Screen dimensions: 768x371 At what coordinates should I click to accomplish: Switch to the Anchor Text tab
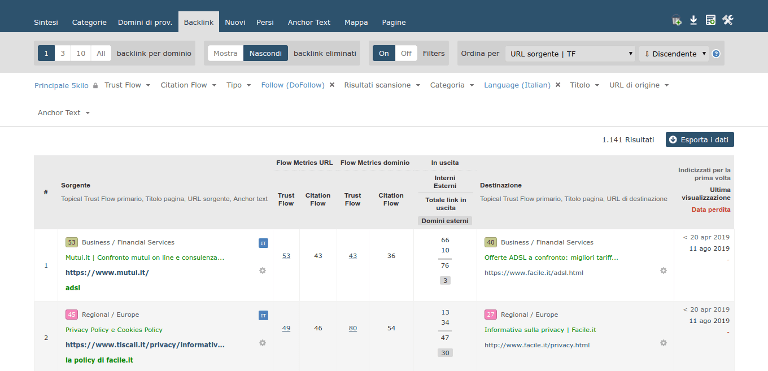click(309, 23)
